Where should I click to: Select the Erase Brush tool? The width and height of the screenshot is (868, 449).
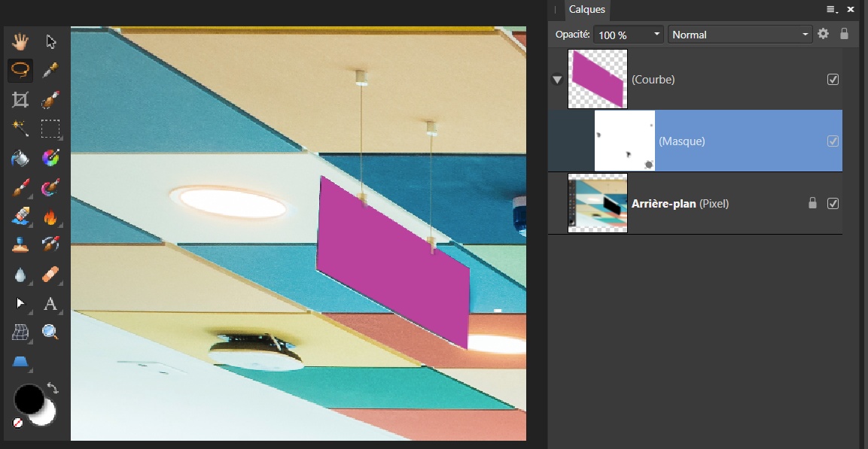point(20,216)
